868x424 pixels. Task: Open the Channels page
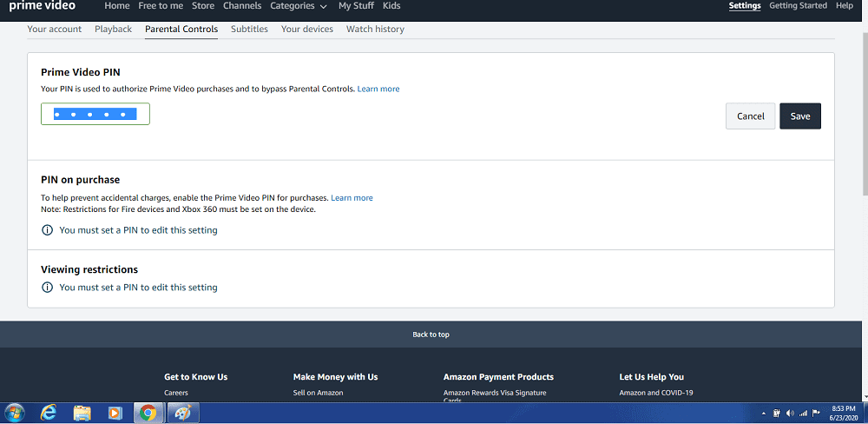tap(242, 5)
